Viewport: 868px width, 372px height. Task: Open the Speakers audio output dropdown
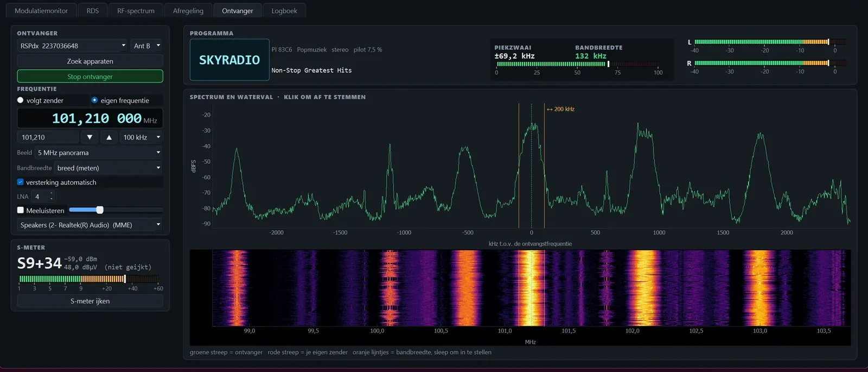click(x=90, y=225)
